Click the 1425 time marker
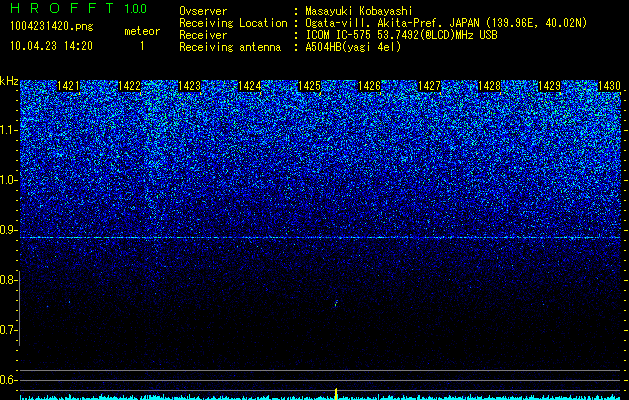 [309, 86]
